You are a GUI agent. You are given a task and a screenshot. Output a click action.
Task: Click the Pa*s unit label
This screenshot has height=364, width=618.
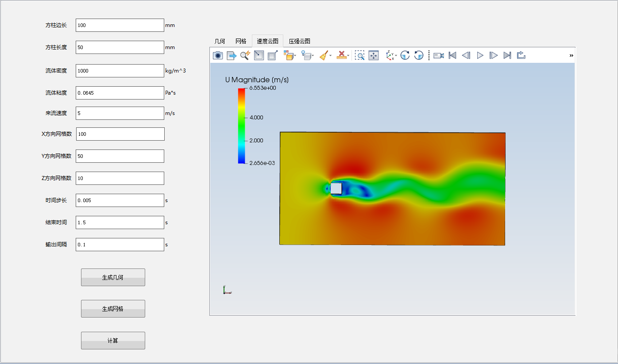point(170,93)
